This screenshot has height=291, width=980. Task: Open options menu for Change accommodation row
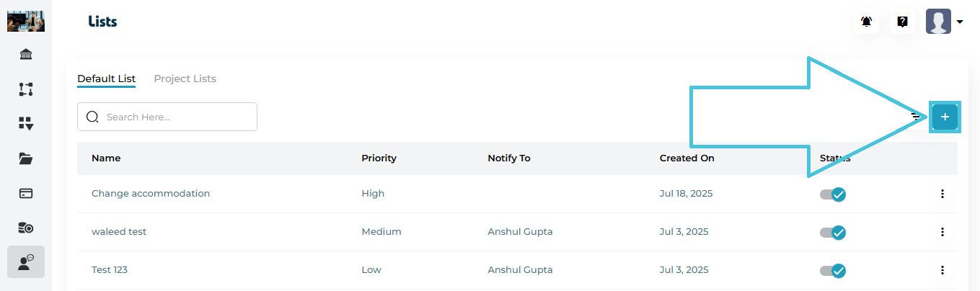point(942,194)
